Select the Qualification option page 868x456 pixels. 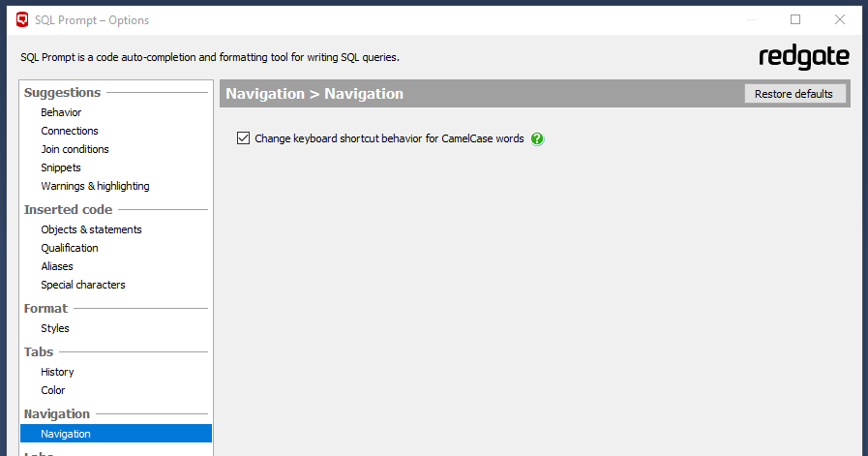coord(70,248)
